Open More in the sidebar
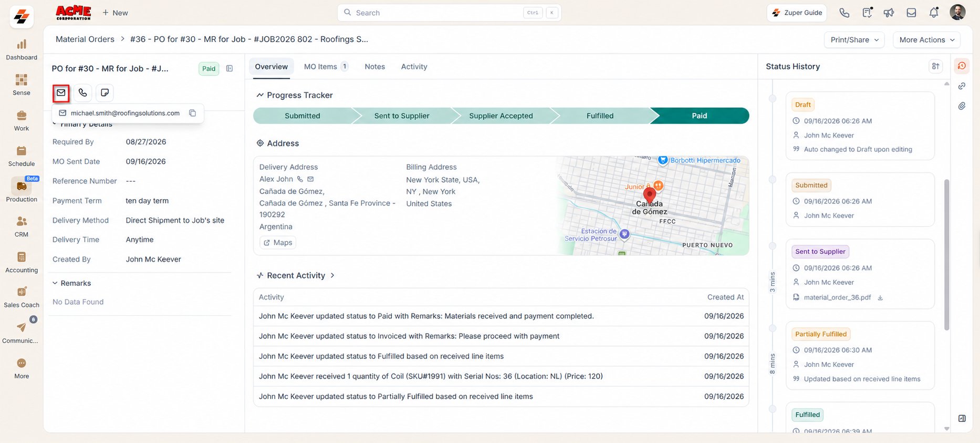 click(22, 368)
